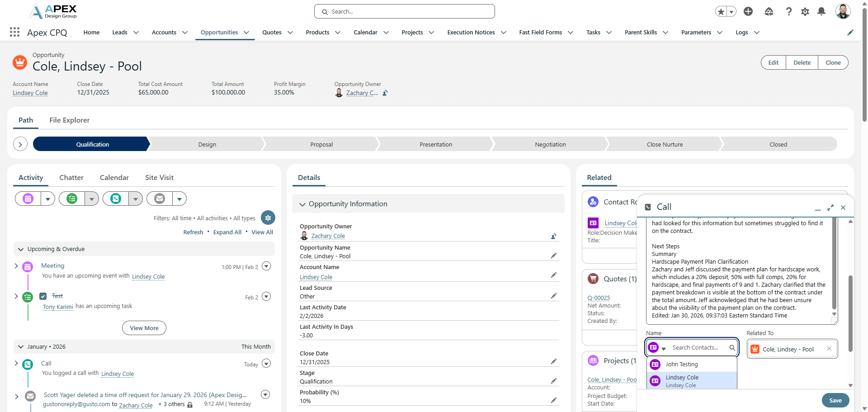Image resolution: width=868 pixels, height=412 pixels.
Task: Open the File Explorer tab
Action: tap(69, 120)
